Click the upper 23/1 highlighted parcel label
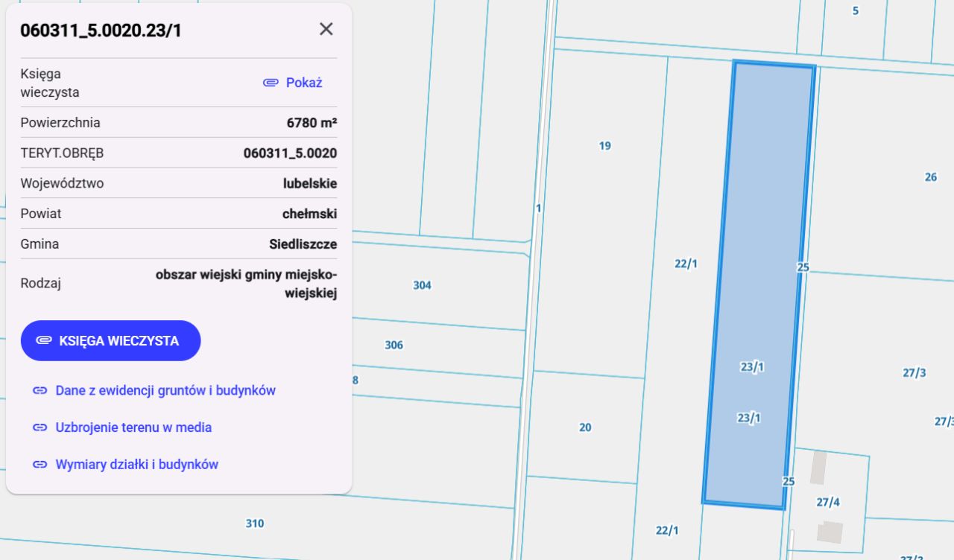The image size is (954, 560). [752, 366]
